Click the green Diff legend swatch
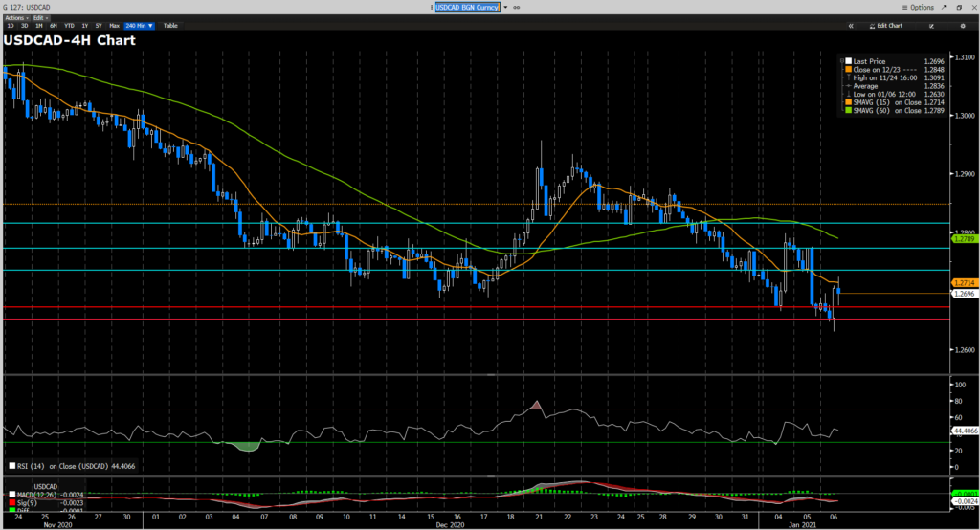This screenshot has height=530, width=980. click(12, 510)
